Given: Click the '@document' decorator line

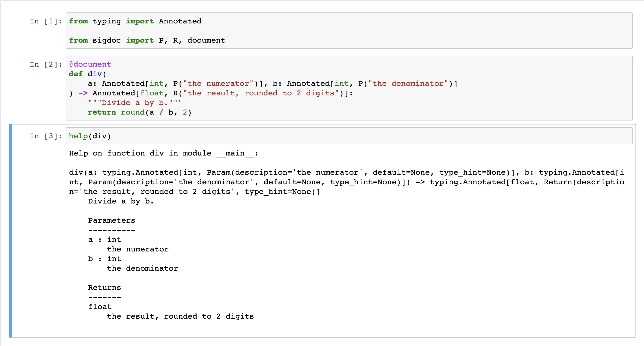Looking at the screenshot, I should point(90,64).
